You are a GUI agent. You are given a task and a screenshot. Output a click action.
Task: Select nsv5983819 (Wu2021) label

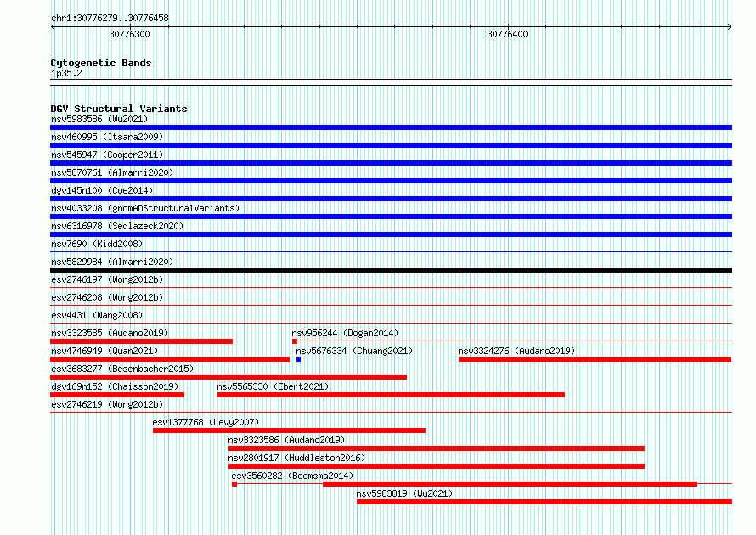[x=404, y=493]
